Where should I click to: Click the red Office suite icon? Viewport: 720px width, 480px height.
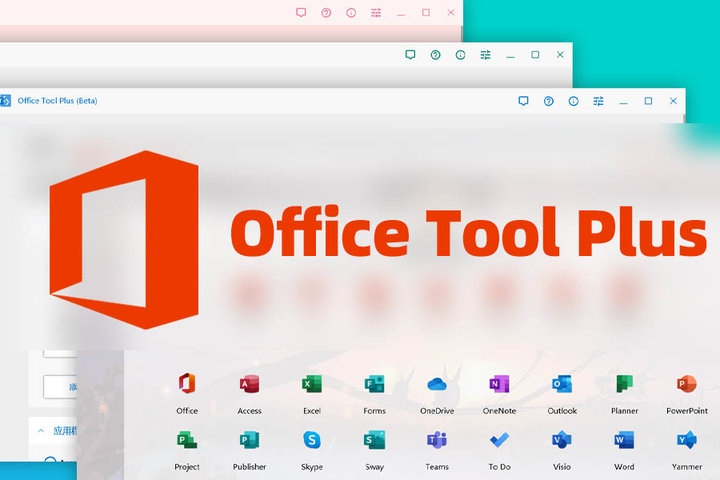[186, 385]
